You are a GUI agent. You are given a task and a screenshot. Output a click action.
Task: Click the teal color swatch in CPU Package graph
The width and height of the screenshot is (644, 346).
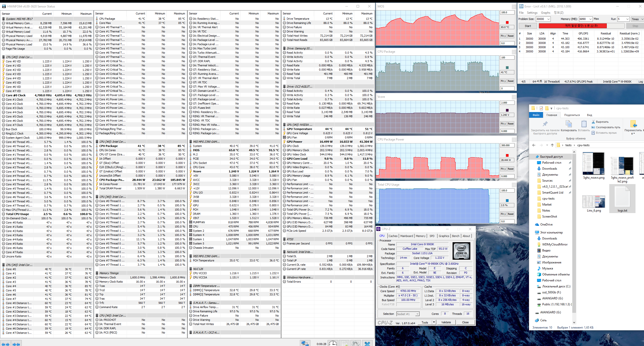[507, 68]
